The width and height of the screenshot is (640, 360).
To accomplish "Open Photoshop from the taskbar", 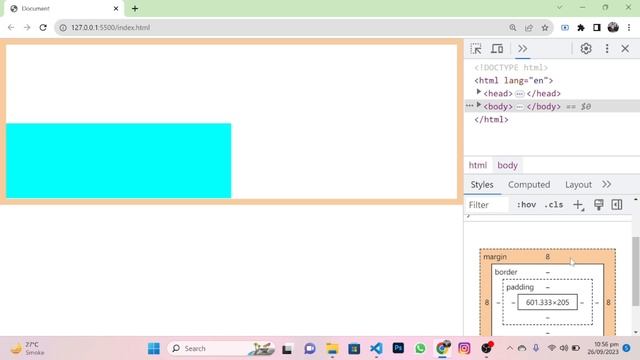I will [398, 348].
